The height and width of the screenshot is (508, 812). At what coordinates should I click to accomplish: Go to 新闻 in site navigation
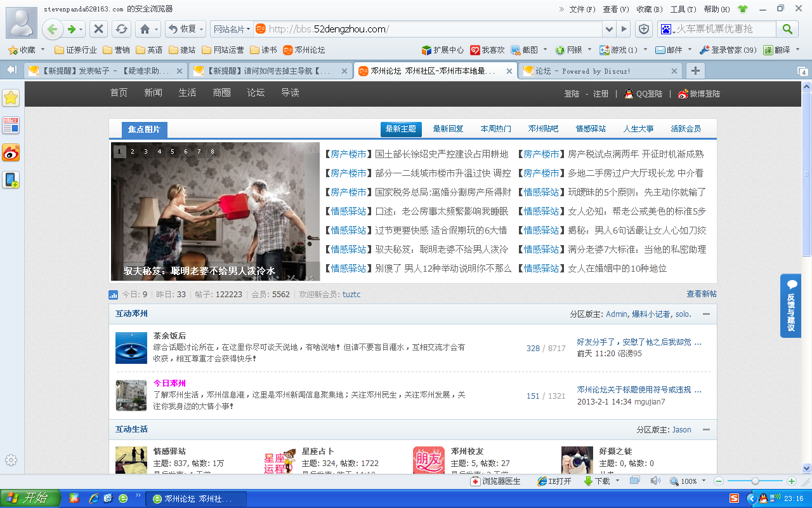tap(153, 93)
